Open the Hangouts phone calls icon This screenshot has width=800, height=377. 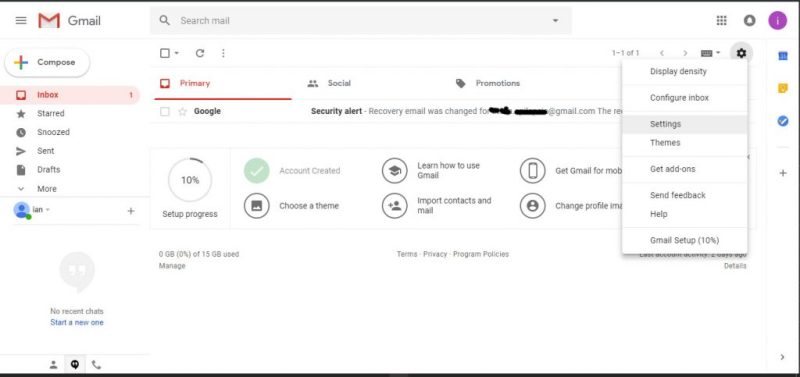pos(96,364)
